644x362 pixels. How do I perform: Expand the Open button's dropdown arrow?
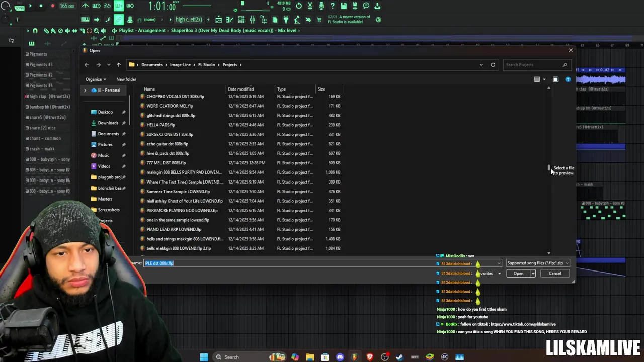click(533, 274)
